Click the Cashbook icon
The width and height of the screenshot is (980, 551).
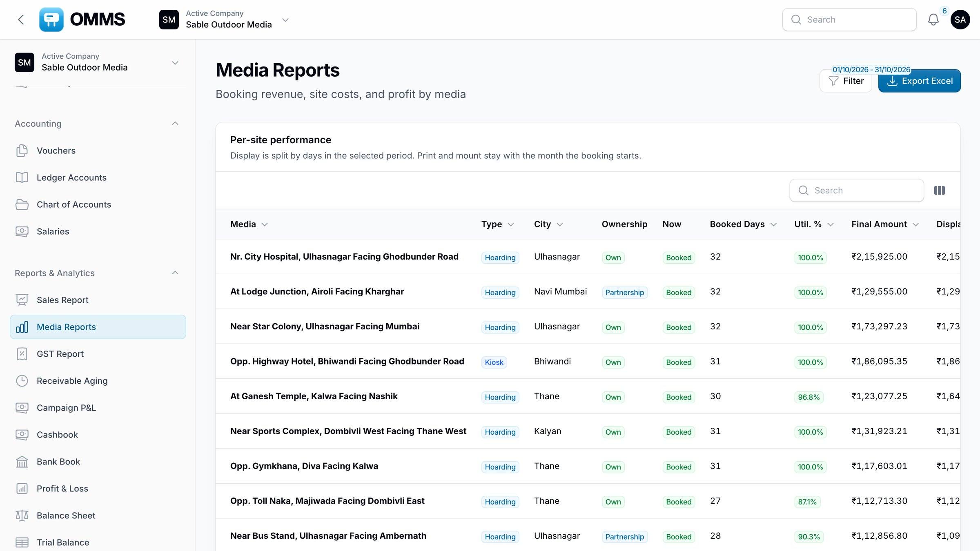(22, 435)
